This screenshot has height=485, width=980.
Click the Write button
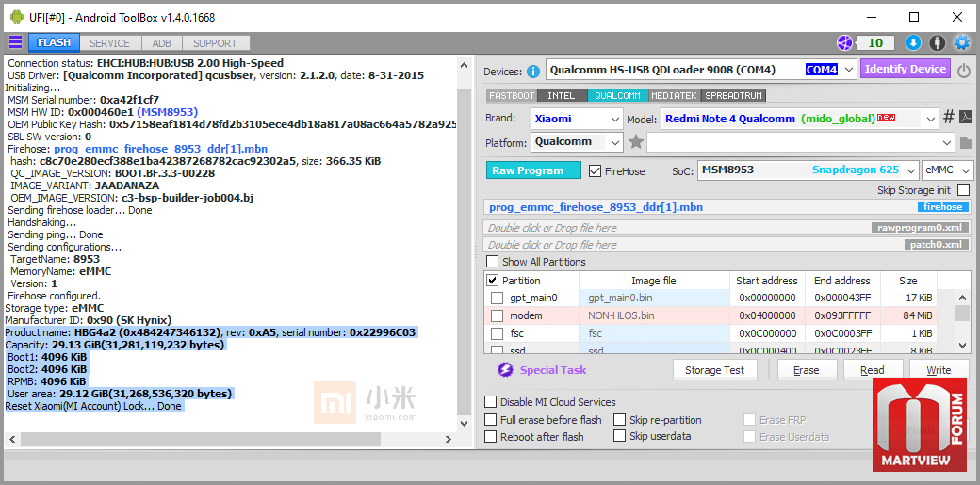(x=939, y=370)
